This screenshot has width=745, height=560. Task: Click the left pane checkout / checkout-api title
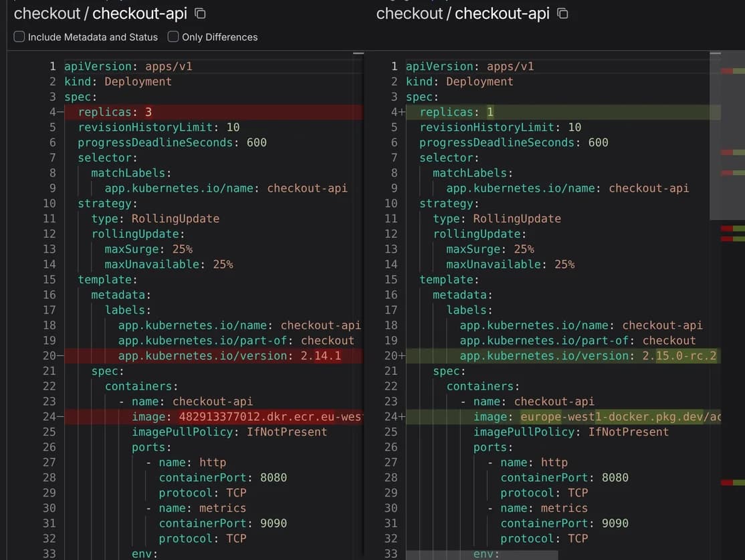pos(100,14)
